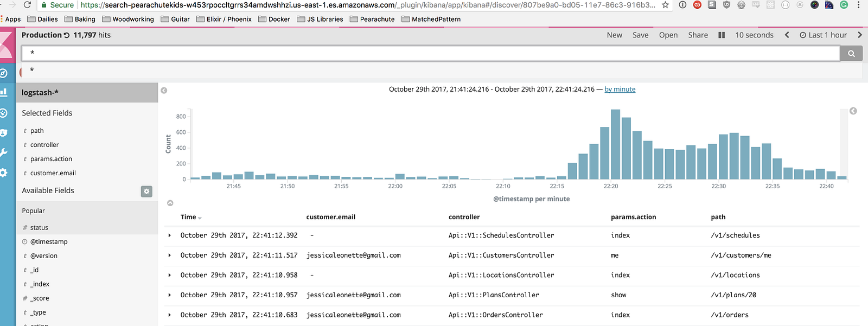
Task: Expand the 22:41:10.957 log row
Action: coord(170,295)
